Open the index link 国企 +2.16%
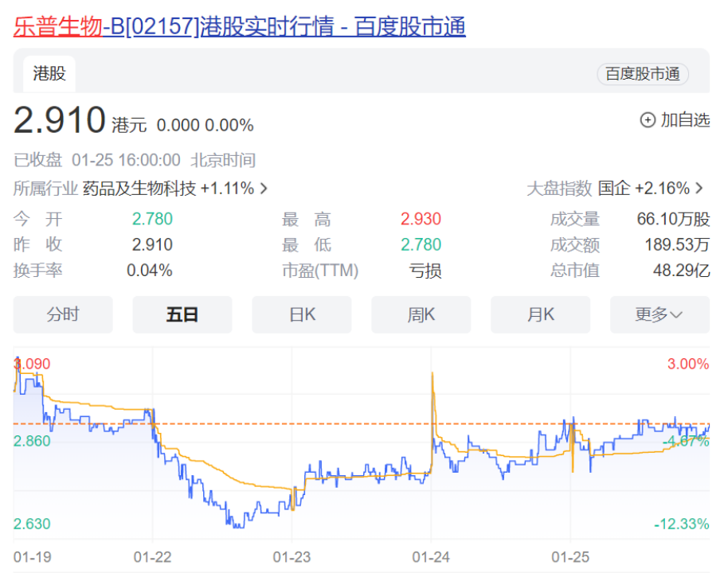The width and height of the screenshot is (728, 573). (644, 189)
